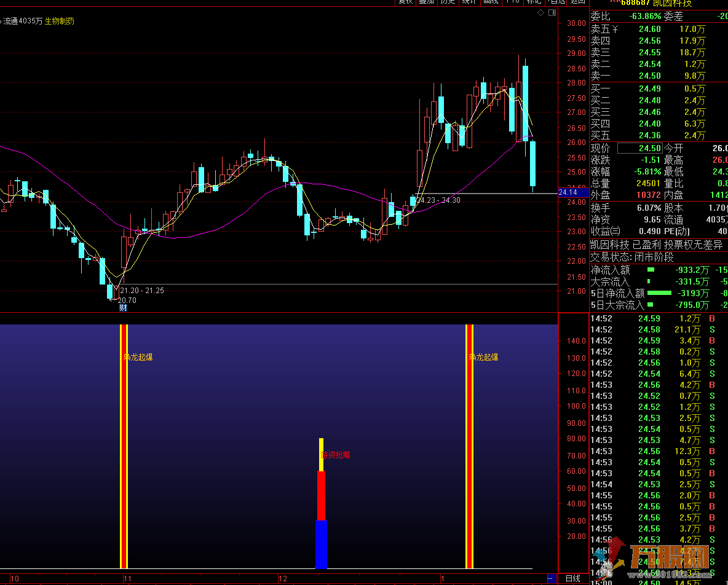Open the 统计 statistics tab

pyautogui.click(x=469, y=2)
